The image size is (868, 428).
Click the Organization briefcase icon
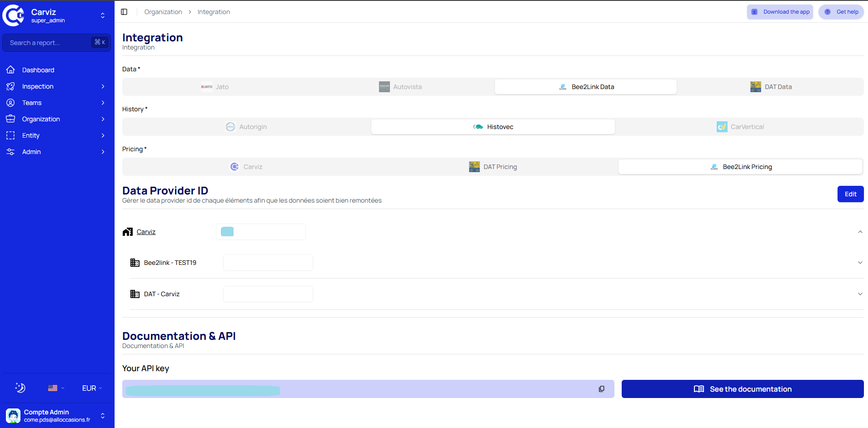[x=10, y=119]
